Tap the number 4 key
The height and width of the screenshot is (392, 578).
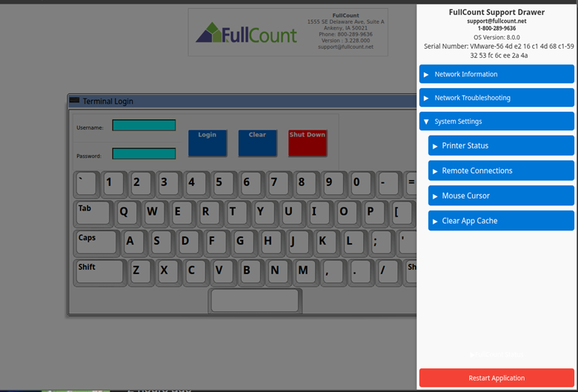[x=196, y=184]
